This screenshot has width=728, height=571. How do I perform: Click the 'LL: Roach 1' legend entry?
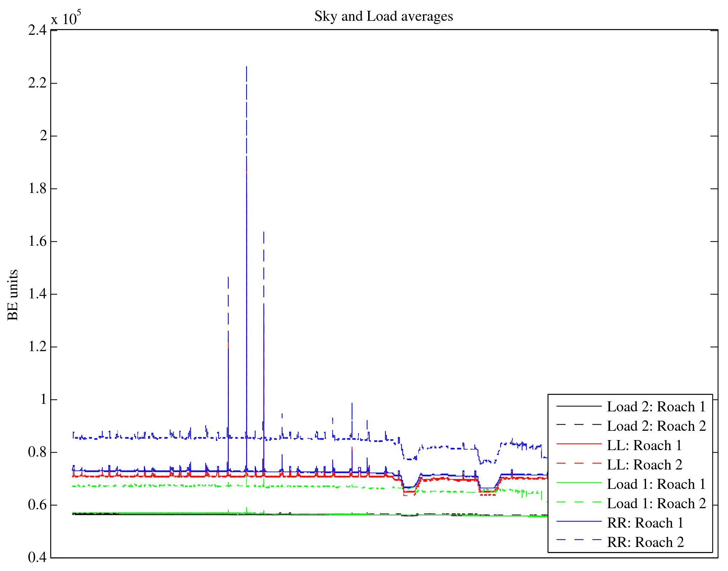click(644, 445)
